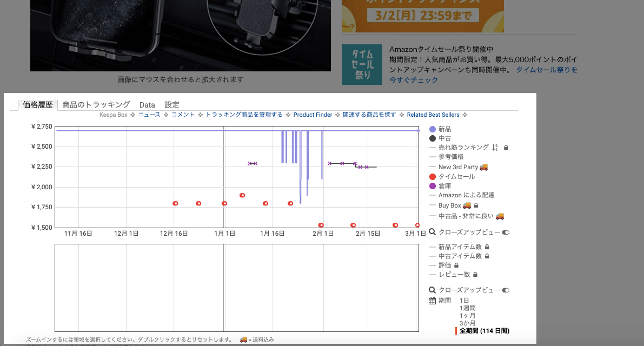Select the 1週間 time range

(x=468, y=308)
